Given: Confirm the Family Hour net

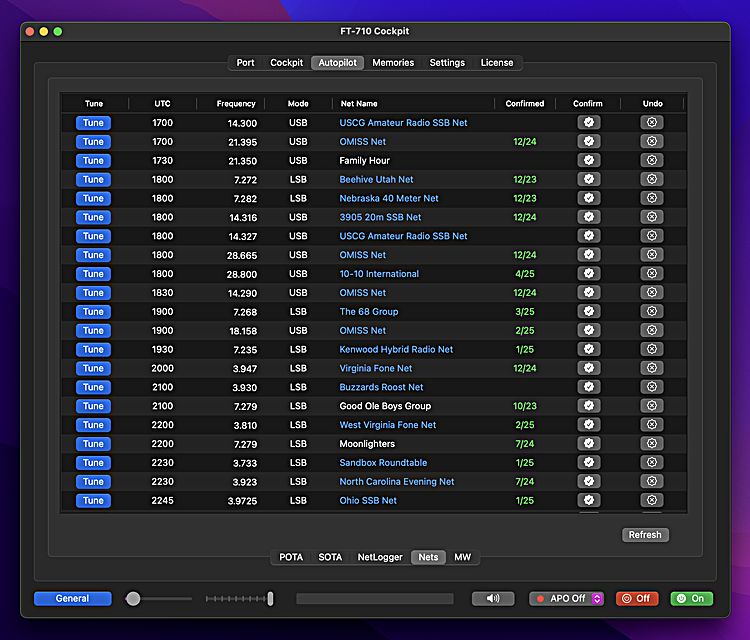Looking at the screenshot, I should [x=589, y=160].
